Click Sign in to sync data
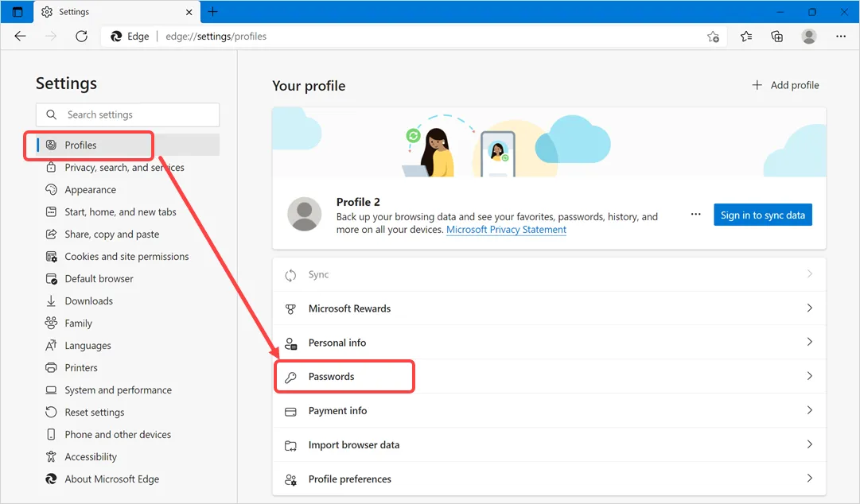Image resolution: width=860 pixels, height=504 pixels. [x=762, y=215]
